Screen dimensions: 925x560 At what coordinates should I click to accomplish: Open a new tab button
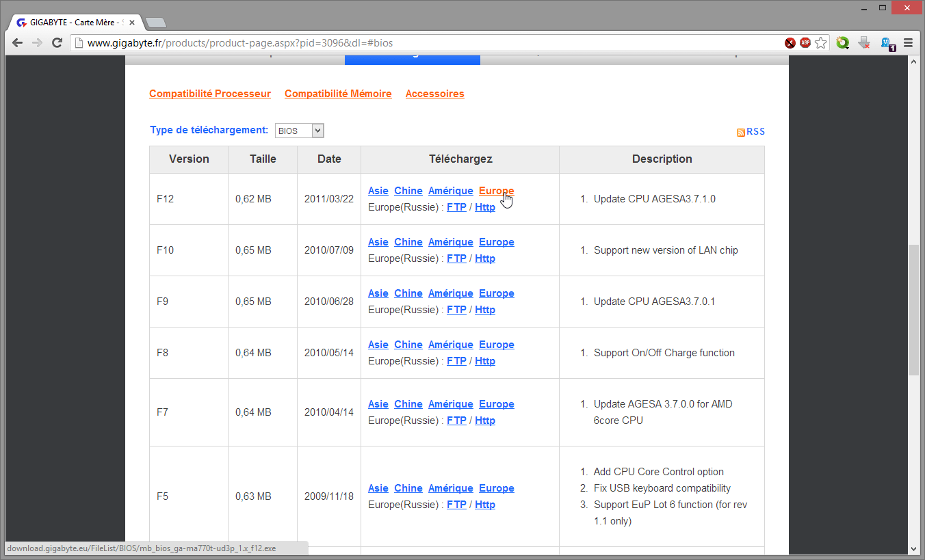click(x=156, y=23)
